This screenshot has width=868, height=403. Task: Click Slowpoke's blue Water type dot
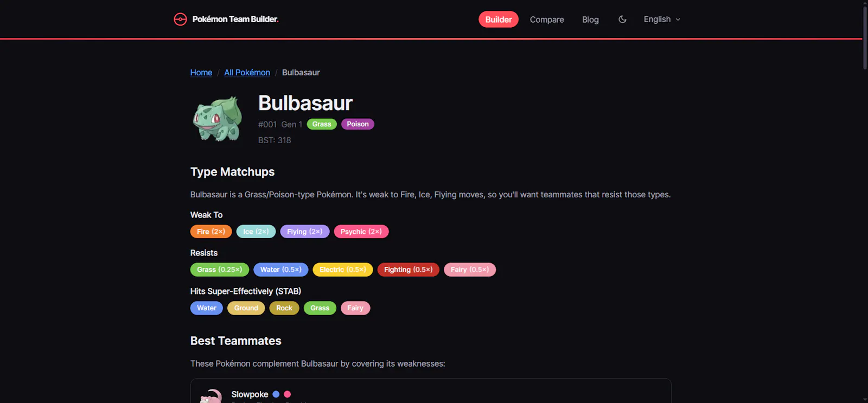click(x=276, y=394)
